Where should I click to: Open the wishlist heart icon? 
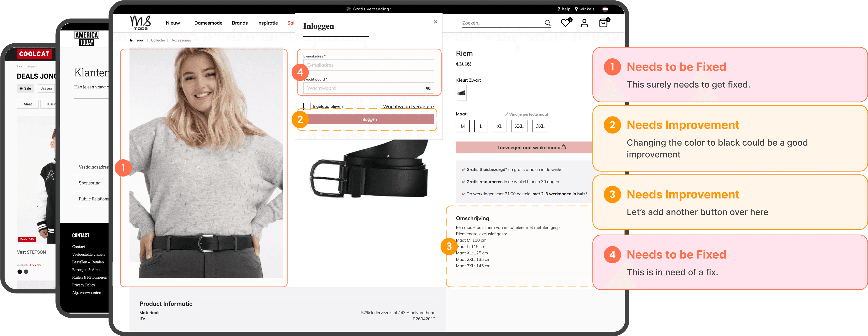tap(565, 23)
